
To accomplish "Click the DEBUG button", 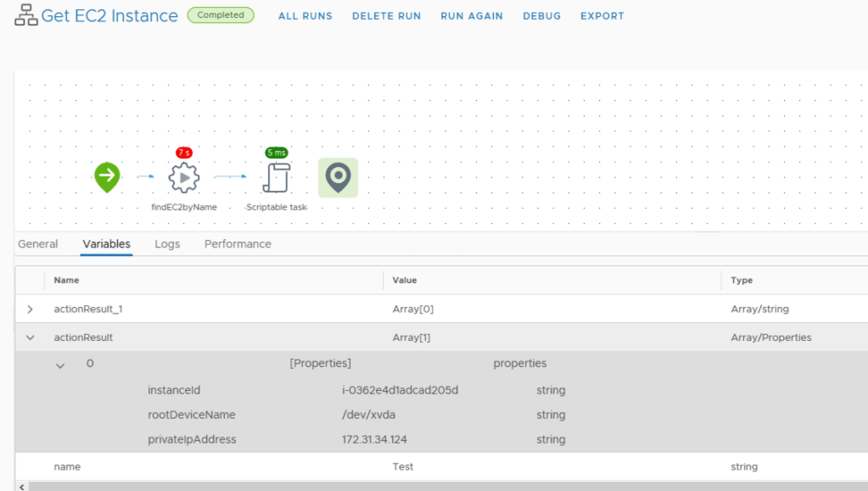I will point(541,16).
